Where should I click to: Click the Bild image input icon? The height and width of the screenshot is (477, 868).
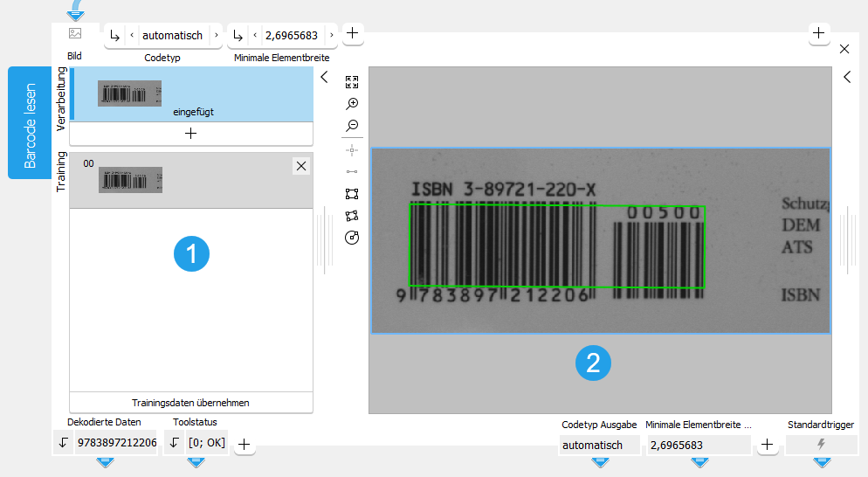coord(75,34)
